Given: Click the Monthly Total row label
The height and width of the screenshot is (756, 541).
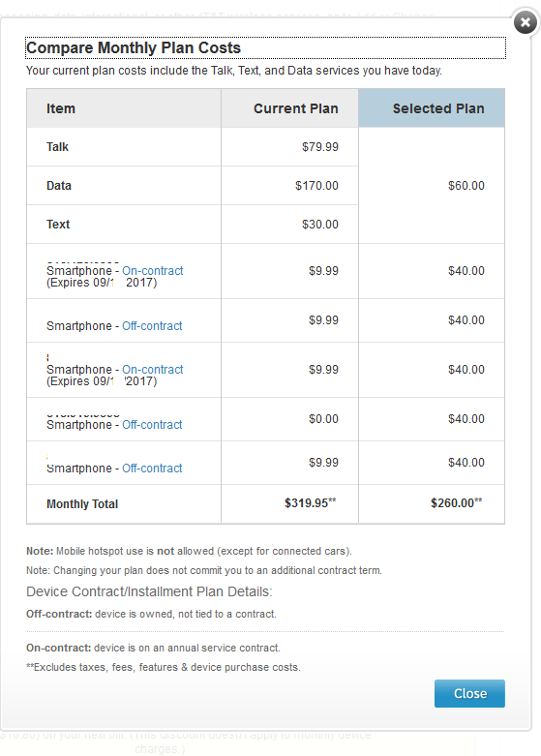Looking at the screenshot, I should coord(82,504).
